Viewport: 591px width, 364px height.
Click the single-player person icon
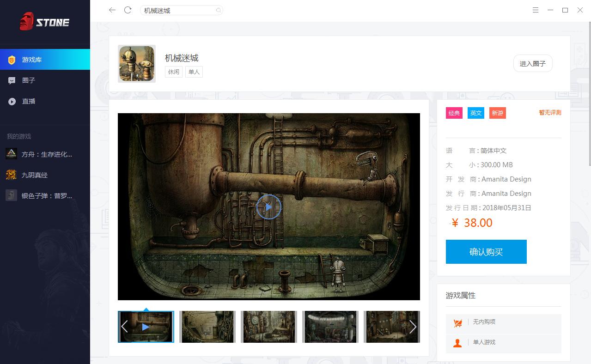[x=458, y=343]
